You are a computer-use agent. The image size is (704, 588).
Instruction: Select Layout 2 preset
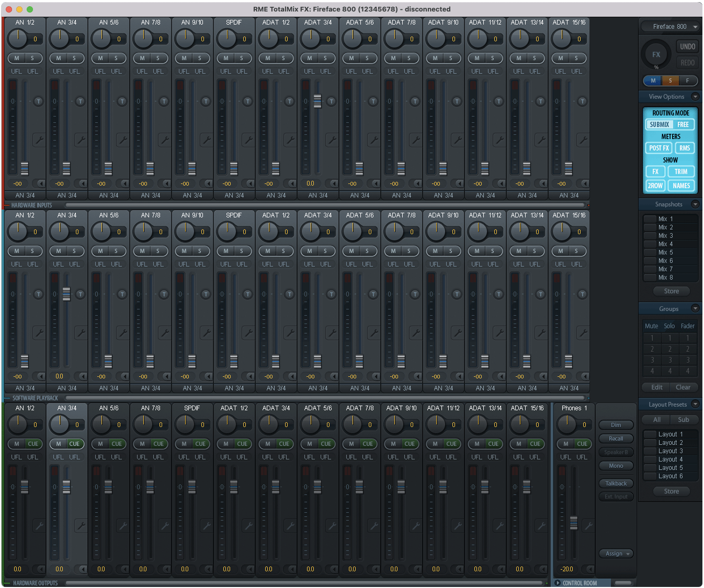pos(671,443)
